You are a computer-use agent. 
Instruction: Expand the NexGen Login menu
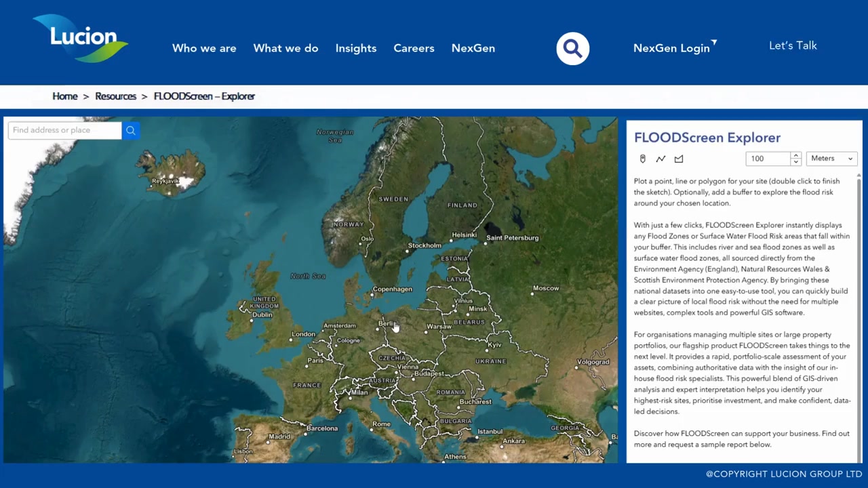[x=675, y=47]
